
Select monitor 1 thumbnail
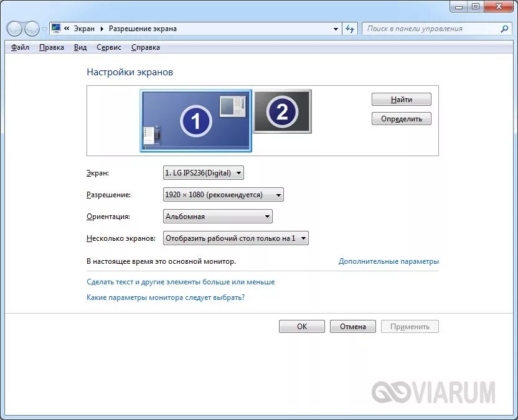tap(196, 121)
